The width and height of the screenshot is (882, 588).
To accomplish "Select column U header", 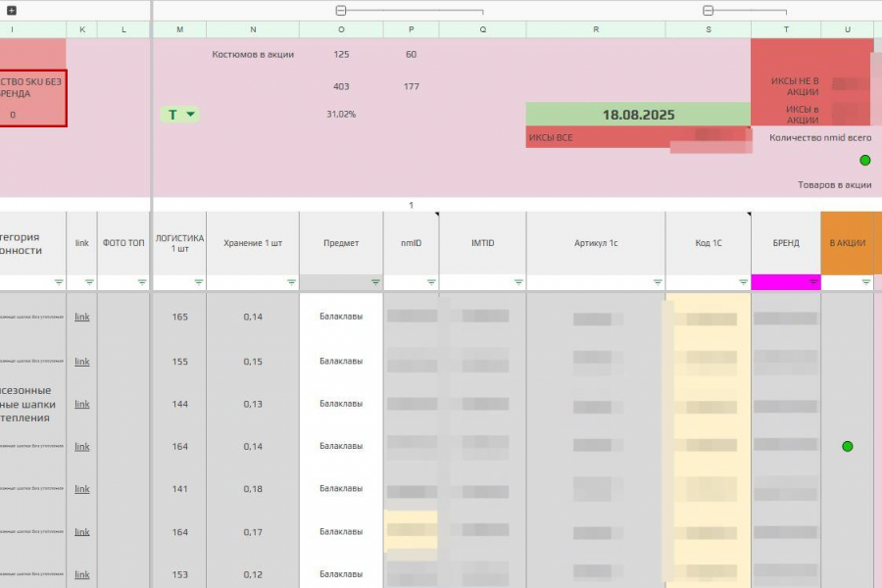I will click(848, 29).
